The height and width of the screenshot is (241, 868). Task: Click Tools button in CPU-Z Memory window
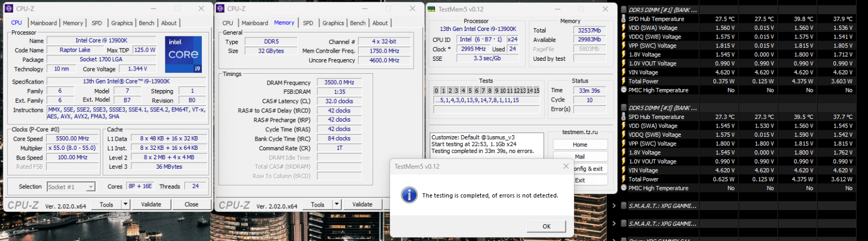pyautogui.click(x=317, y=204)
